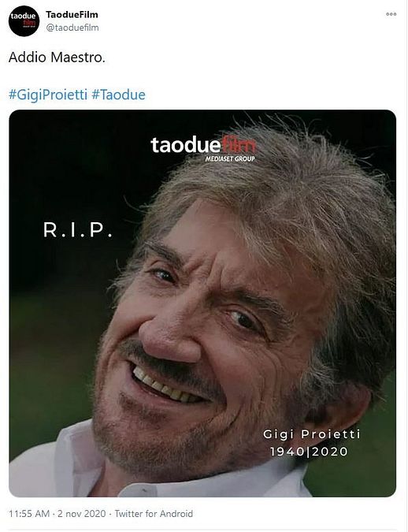Click the 2 nov 2020 date
Viewport: 408px width, 532px height.
pos(81,513)
